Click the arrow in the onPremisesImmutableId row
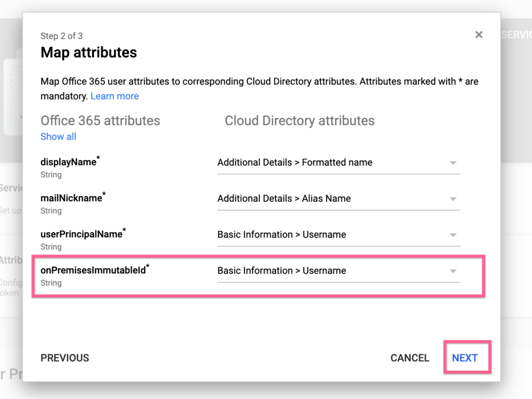Screen dimensions: 532x399 (453, 271)
